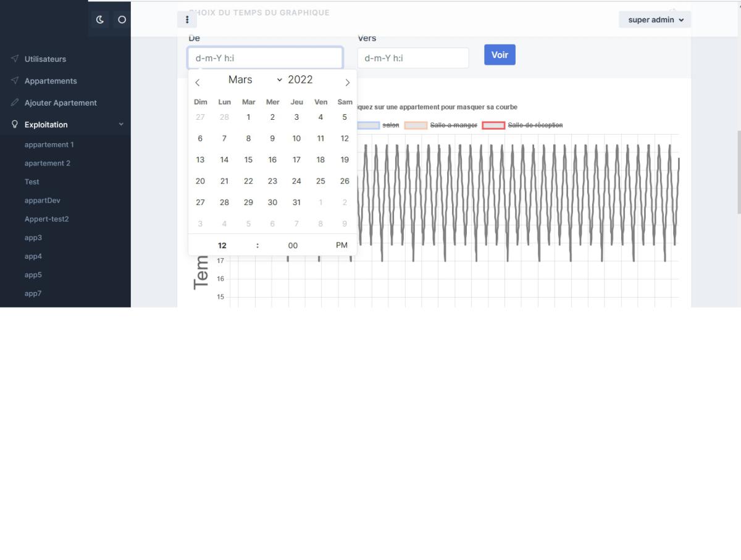Click the Voir button
The width and height of the screenshot is (741, 560).
[x=500, y=55]
